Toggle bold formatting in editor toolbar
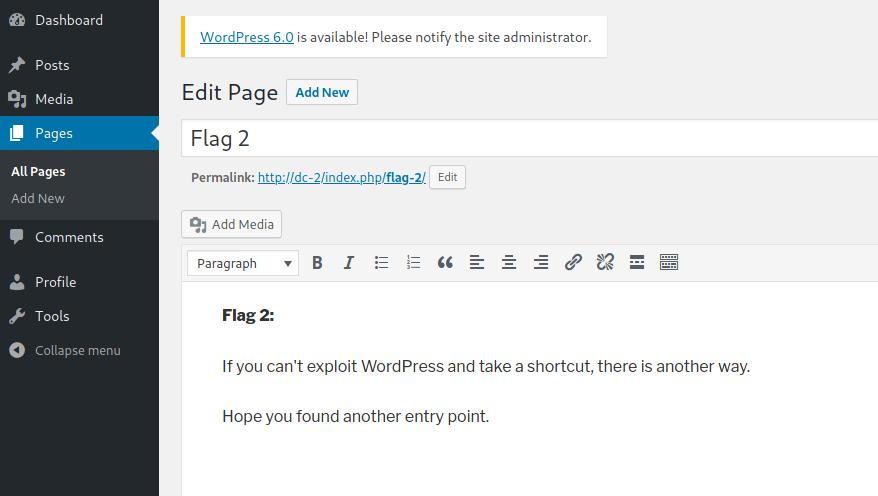878x496 pixels. pos(317,263)
